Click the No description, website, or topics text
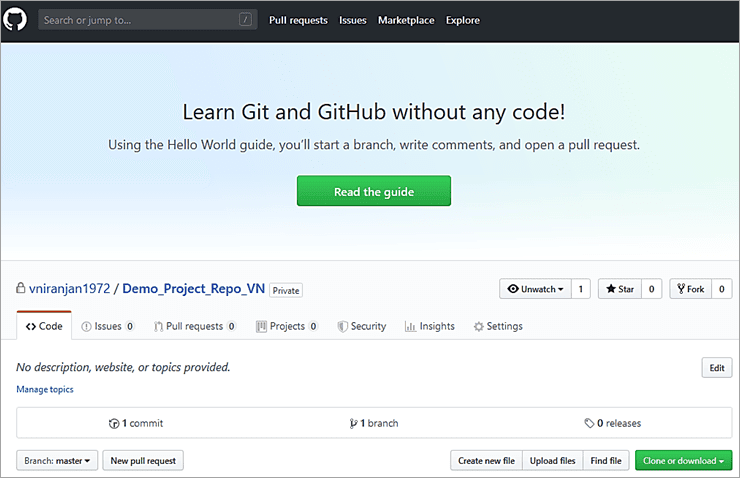 coord(123,367)
